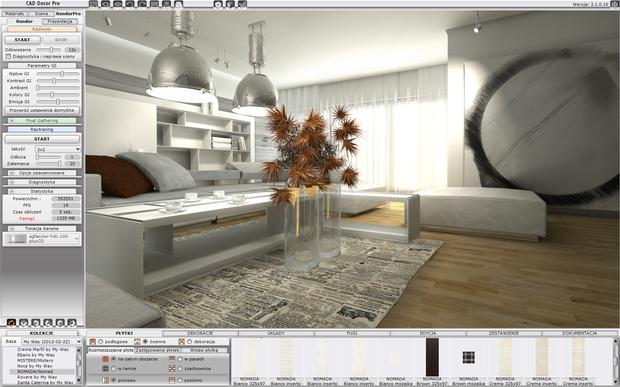Click the first icon in the top toolbar
This screenshot has width=620, height=387.
pos(93,4)
